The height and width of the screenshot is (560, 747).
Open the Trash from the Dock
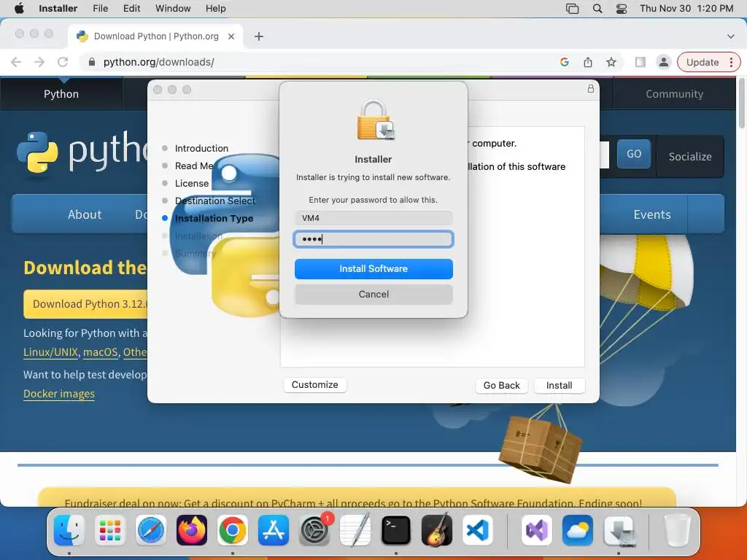[x=678, y=530]
